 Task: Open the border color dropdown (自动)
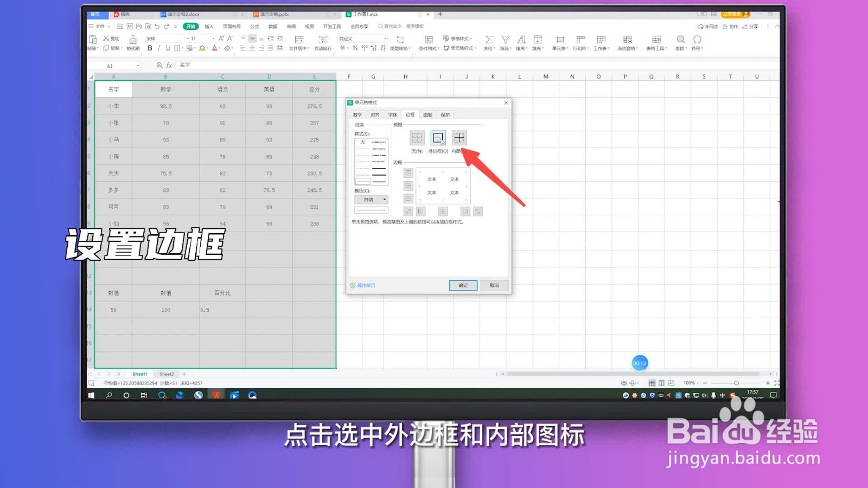(371, 200)
